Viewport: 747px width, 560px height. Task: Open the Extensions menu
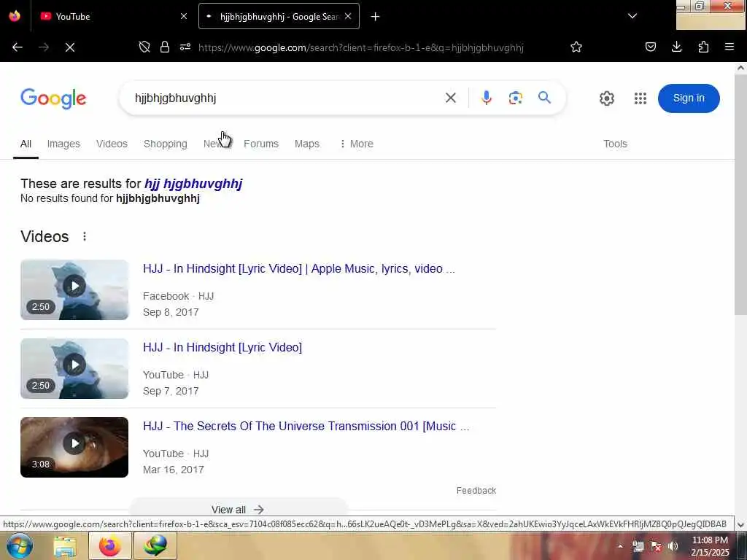703,47
